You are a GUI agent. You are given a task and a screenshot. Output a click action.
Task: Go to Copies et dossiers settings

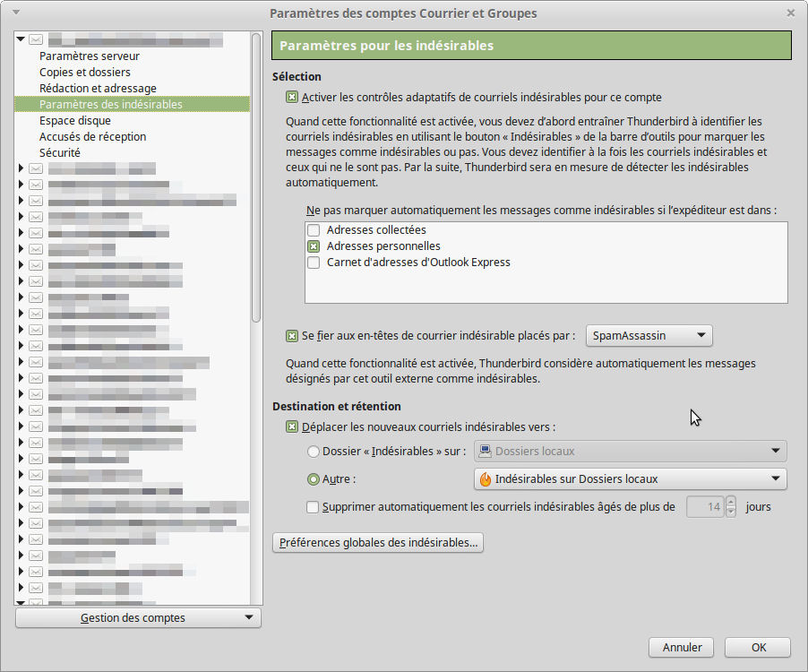pyautogui.click(x=85, y=73)
